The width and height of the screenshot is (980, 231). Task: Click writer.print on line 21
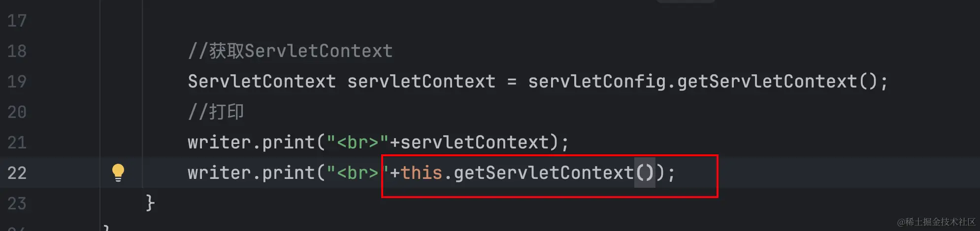[x=251, y=143]
